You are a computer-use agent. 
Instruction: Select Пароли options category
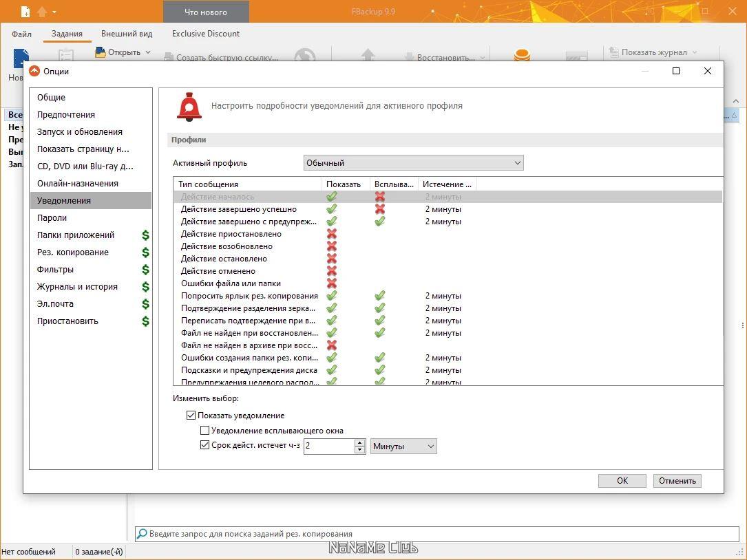(x=90, y=217)
